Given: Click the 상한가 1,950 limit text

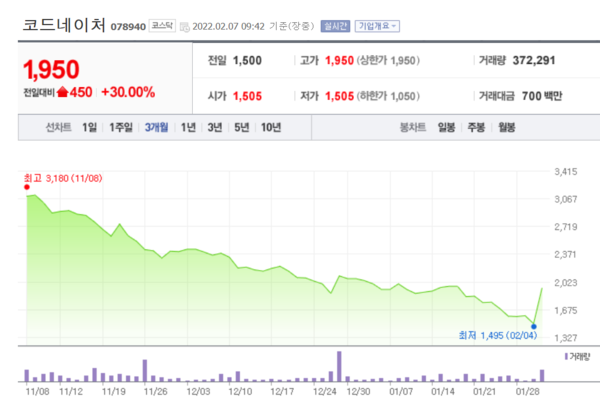Looking at the screenshot, I should (x=388, y=60).
